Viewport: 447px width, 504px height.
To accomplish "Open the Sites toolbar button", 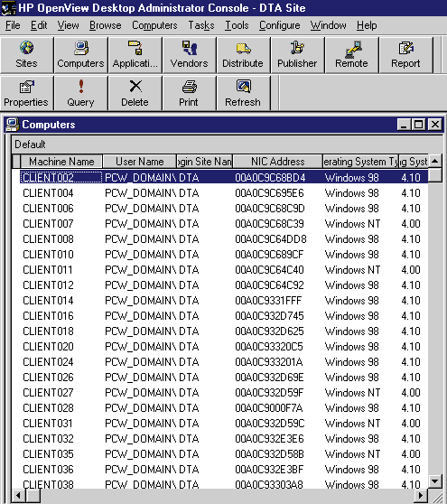I will (x=27, y=55).
